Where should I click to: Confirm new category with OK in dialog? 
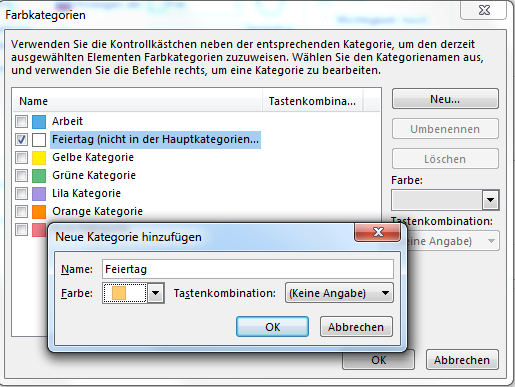tap(272, 327)
